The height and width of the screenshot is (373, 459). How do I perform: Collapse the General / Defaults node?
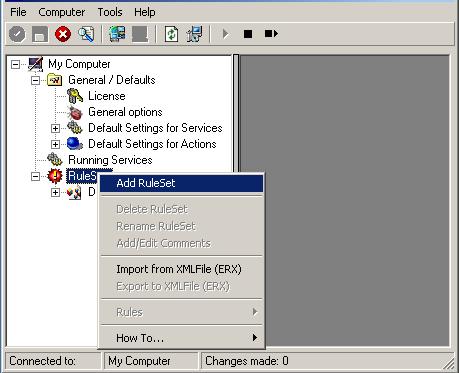click(35, 80)
